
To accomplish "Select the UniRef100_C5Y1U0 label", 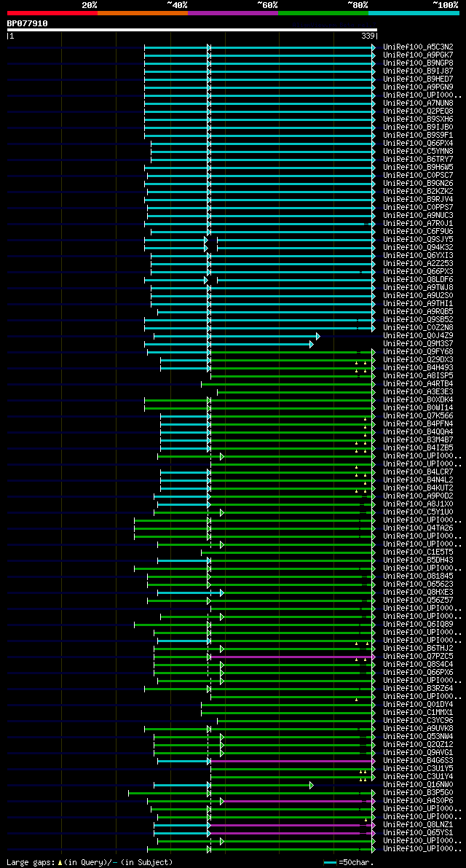I will click(x=418, y=512).
